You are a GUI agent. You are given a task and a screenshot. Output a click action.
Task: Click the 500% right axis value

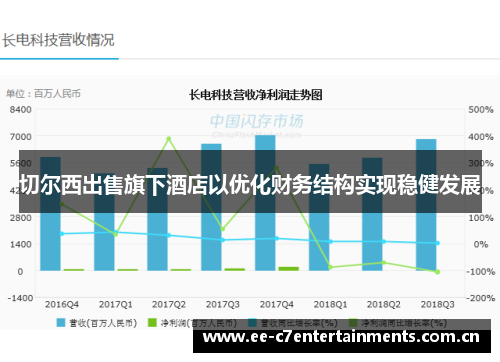point(481,110)
